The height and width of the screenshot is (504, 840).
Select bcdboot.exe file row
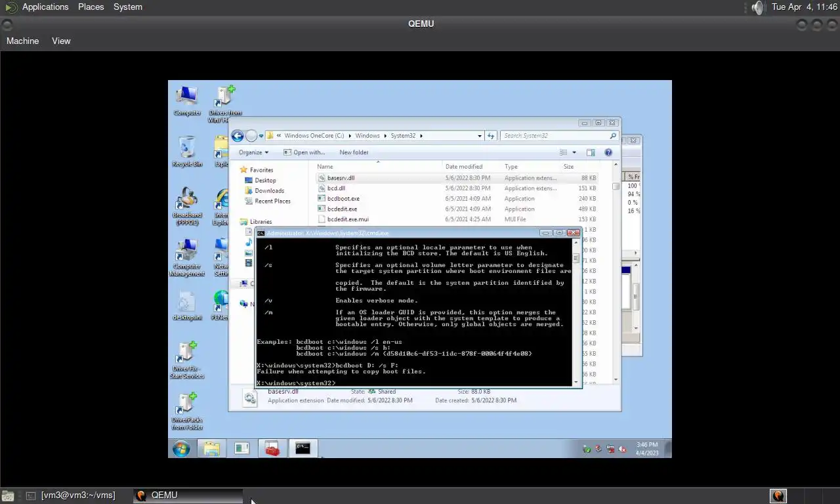point(457,199)
